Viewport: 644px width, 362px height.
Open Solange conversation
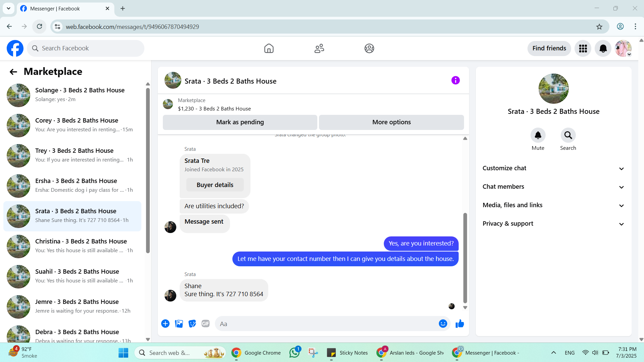click(72, 95)
